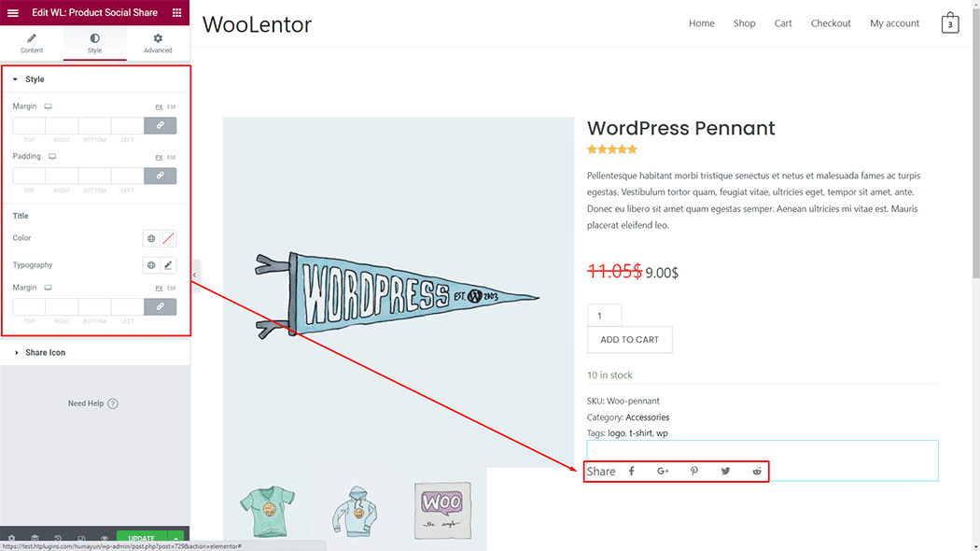Open the Title color picker swatch
Screen dimensions: 980x551
tap(168, 238)
